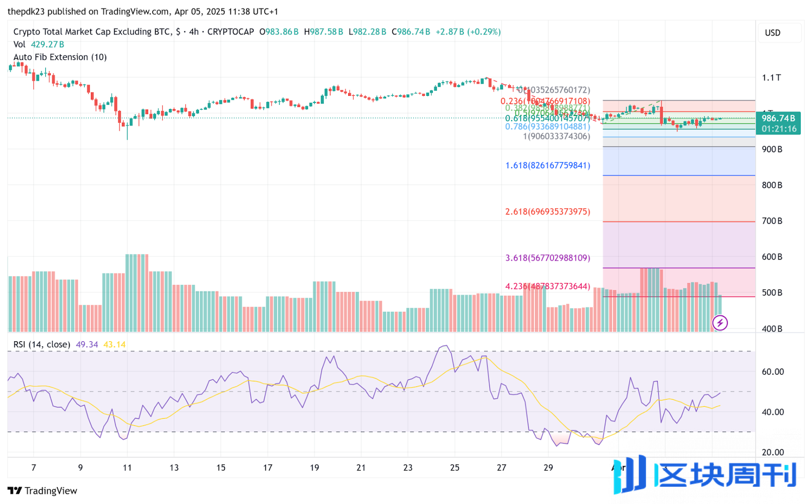The image size is (812, 504).
Task: Toggle the 0.618 Fibonacci level label
Action: 546,118
